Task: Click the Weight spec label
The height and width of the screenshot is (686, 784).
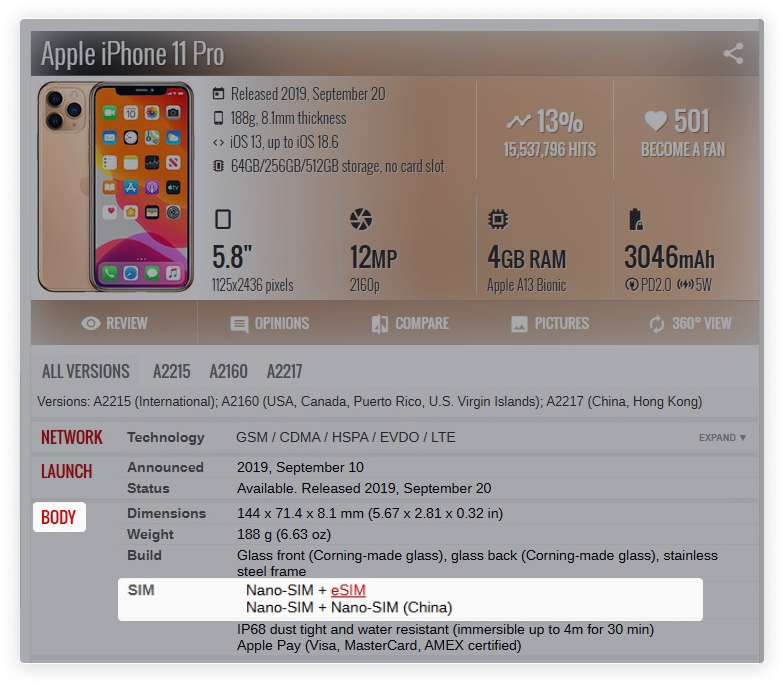Action: coord(150,534)
